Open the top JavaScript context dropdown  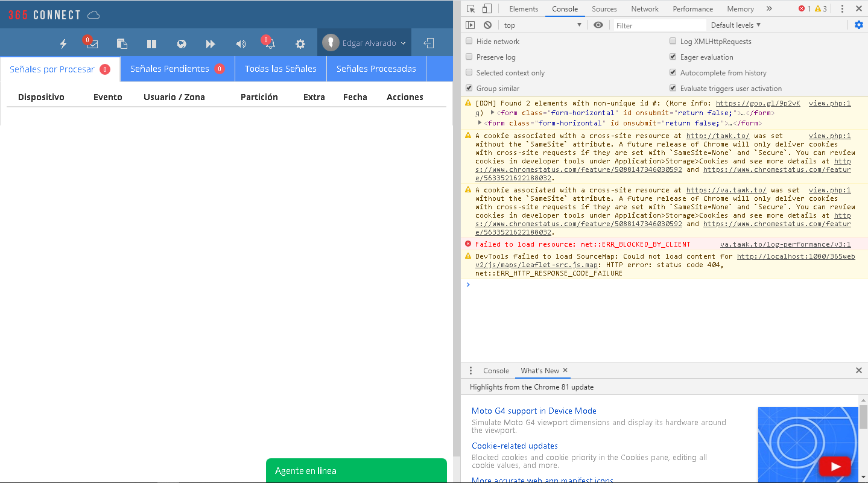(542, 25)
